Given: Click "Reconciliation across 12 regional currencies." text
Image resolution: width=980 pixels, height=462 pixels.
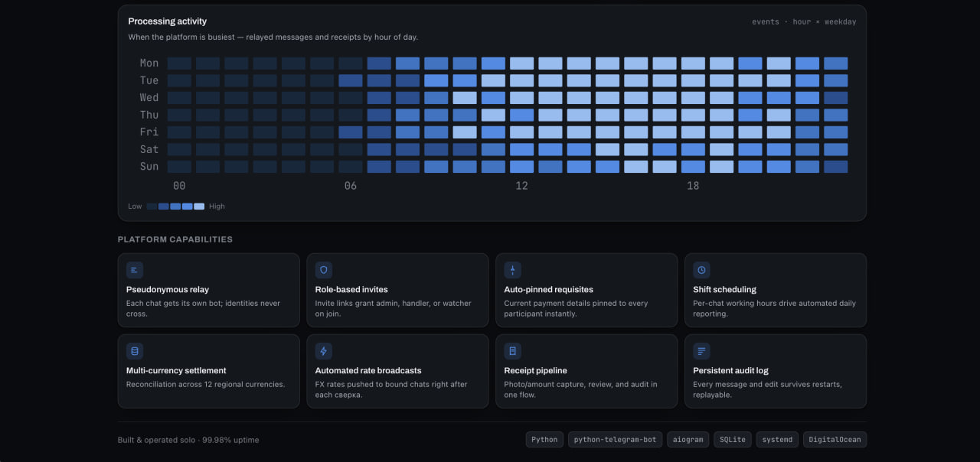Looking at the screenshot, I should coord(206,384).
